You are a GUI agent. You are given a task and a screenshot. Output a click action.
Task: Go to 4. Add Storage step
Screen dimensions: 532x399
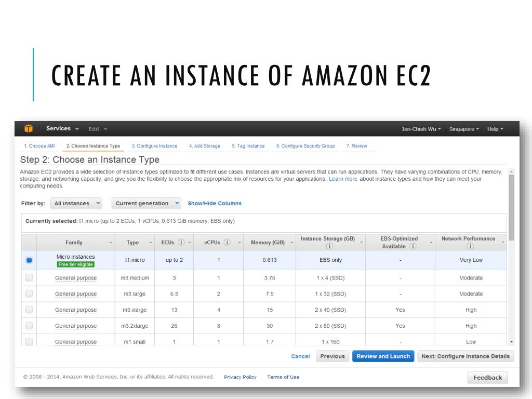coord(205,146)
